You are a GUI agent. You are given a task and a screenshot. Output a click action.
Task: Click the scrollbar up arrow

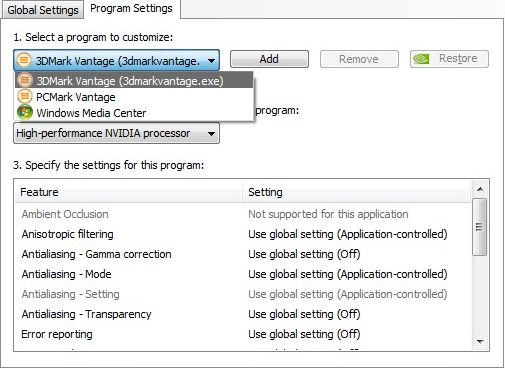[x=480, y=189]
